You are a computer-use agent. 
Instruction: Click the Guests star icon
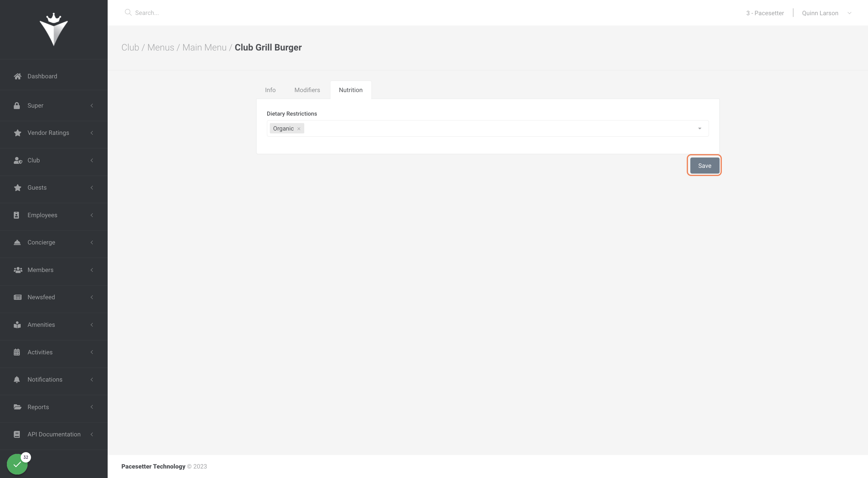coord(18,188)
